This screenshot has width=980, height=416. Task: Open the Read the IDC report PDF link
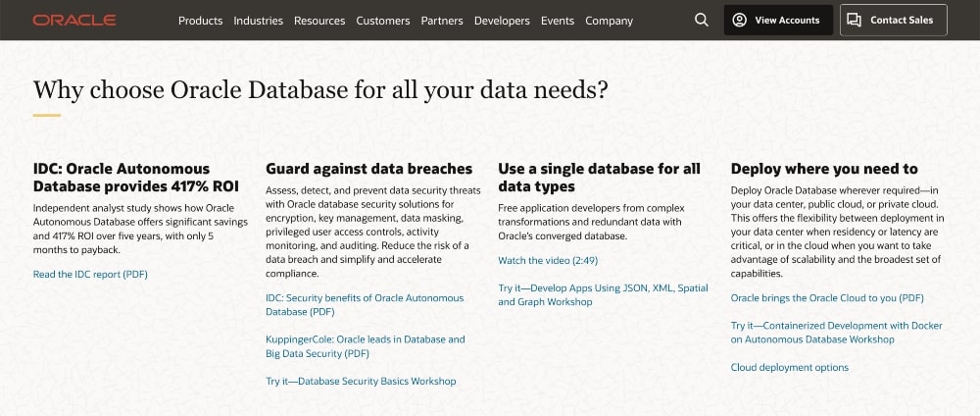click(90, 275)
